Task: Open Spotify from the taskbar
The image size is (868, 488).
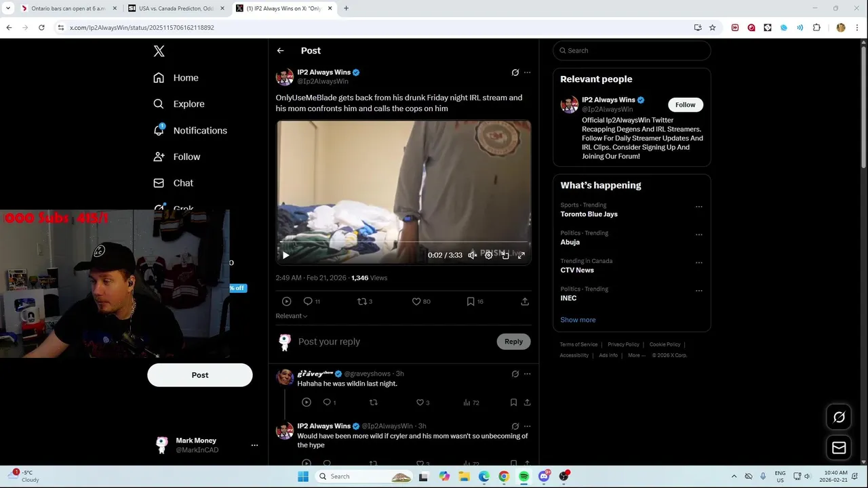Action: (524, 476)
